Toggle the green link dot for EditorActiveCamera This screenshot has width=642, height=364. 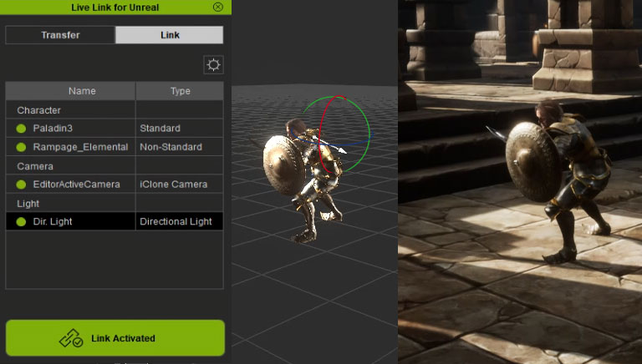[21, 185]
